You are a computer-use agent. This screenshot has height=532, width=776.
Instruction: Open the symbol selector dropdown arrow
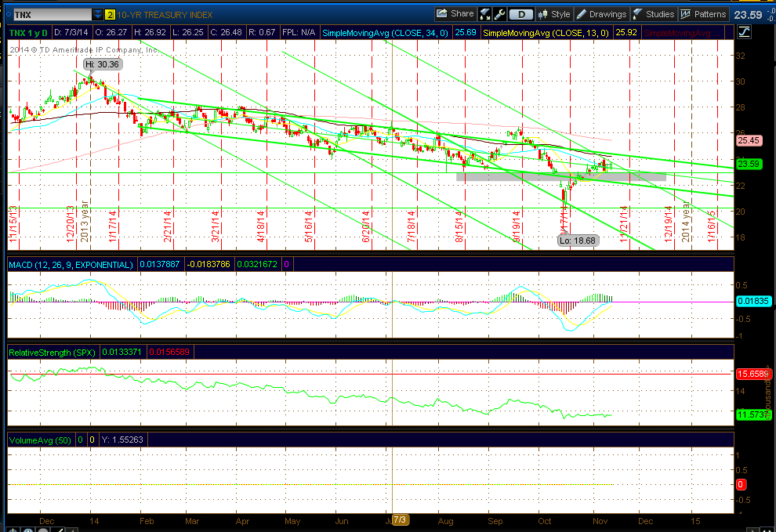(x=98, y=15)
